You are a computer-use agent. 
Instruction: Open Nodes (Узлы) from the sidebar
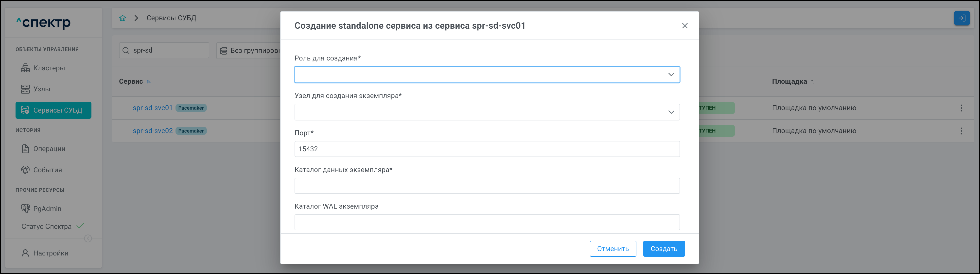pyautogui.click(x=41, y=89)
